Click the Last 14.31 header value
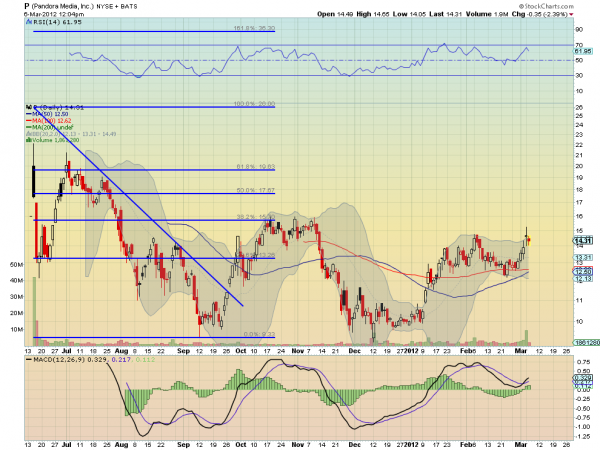Image resolution: width=600 pixels, height=450 pixels. [445, 14]
